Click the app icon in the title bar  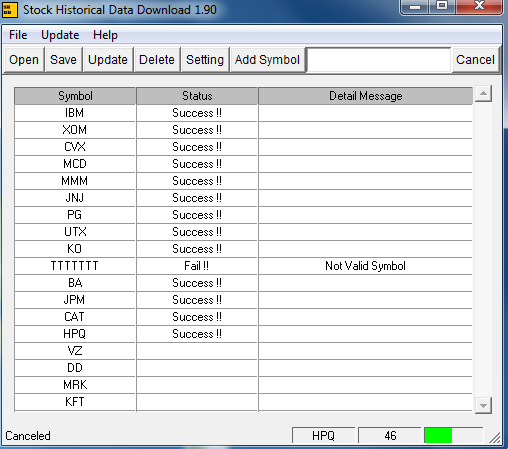pyautogui.click(x=9, y=9)
